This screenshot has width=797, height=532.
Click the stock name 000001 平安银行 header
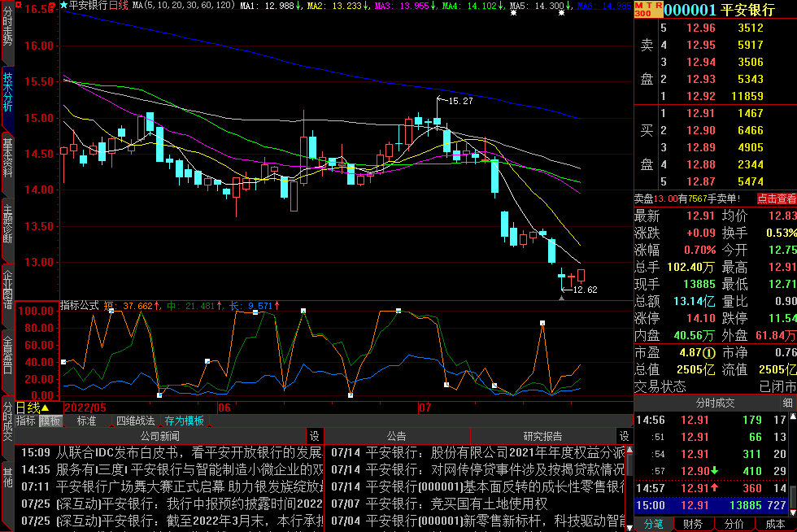[719, 9]
